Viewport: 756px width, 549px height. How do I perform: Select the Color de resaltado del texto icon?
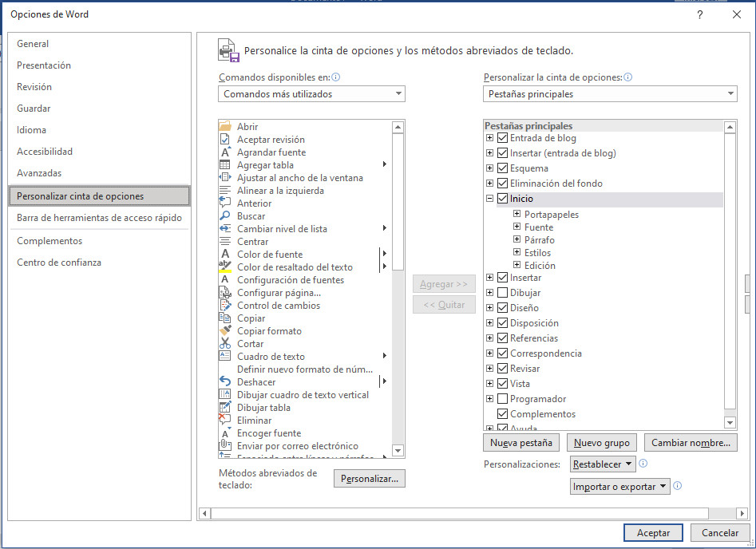(x=225, y=267)
